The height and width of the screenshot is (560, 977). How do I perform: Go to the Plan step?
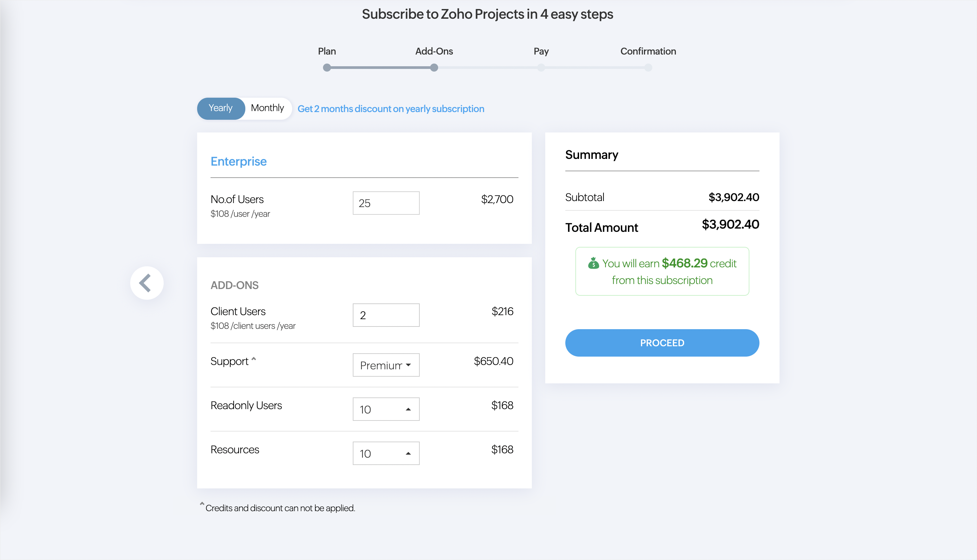(x=327, y=51)
